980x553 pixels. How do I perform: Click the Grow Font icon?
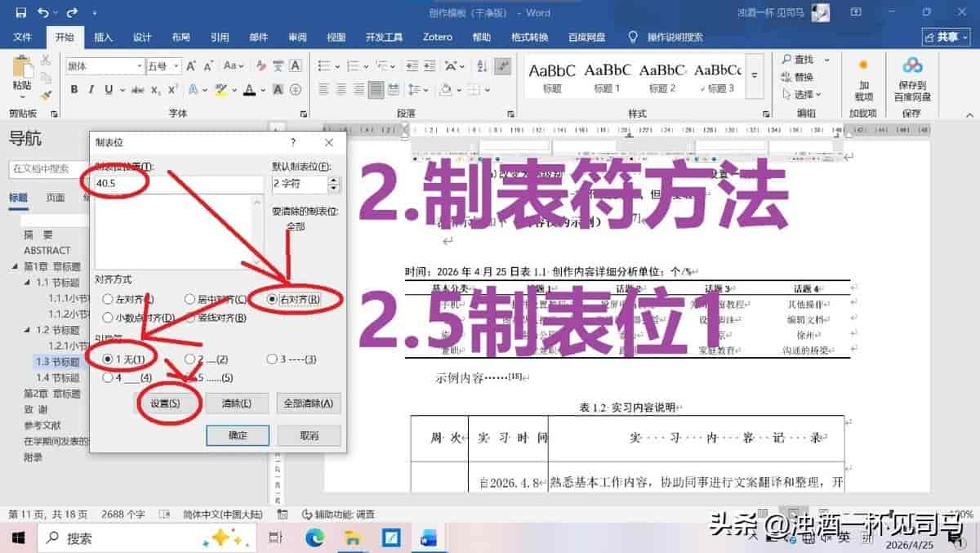coord(191,66)
